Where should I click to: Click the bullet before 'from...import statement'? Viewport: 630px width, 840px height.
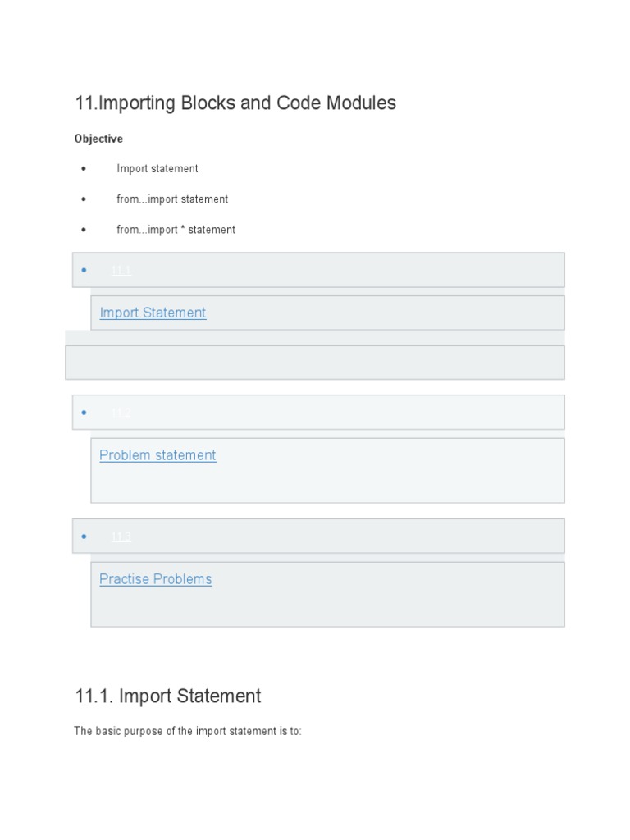[x=84, y=199]
